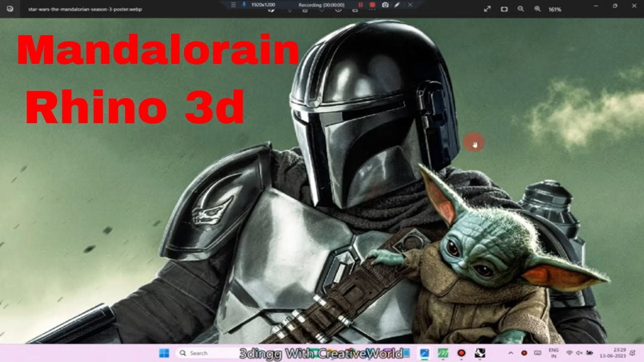Expand the hidden system tray icons chevron
Viewport: 644px width, 362px height.
(x=511, y=353)
